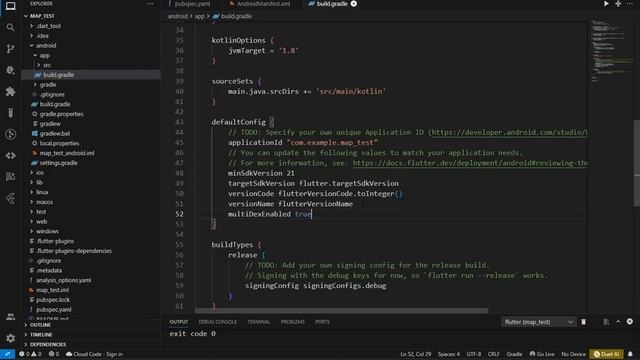Image resolution: width=640 pixels, height=360 pixels.
Task: Open developer.android.com link on line 44
Action: (x=509, y=132)
